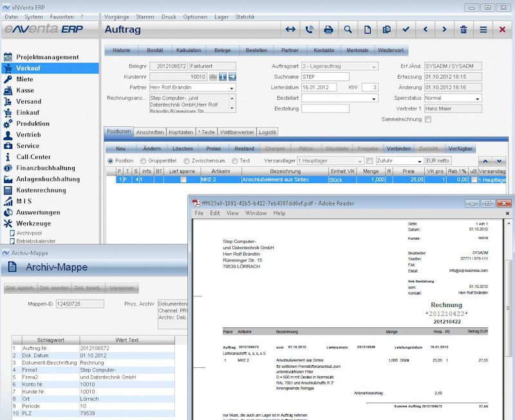Screen dimensions: 515x420
Task: Open the Vorgänge menu
Action: tap(117, 17)
